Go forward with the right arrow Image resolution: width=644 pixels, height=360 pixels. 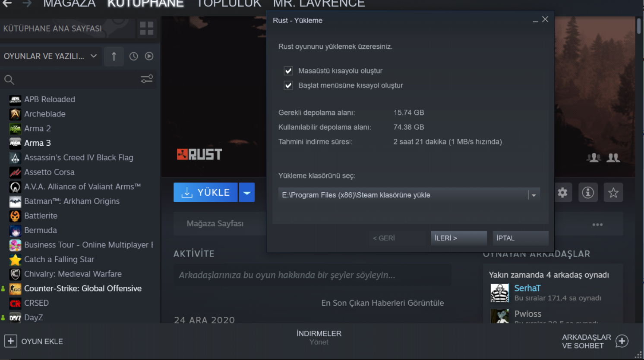[27, 3]
